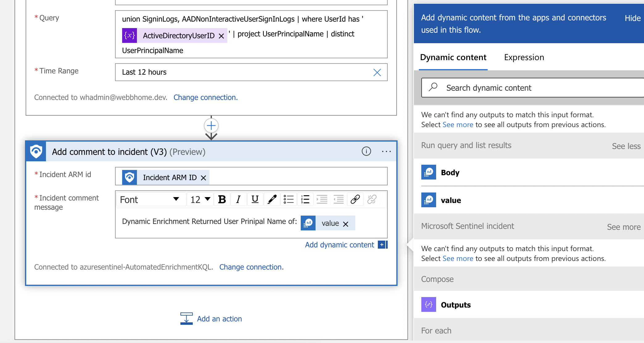
Task: Switch to the Expression tab
Action: (x=524, y=57)
